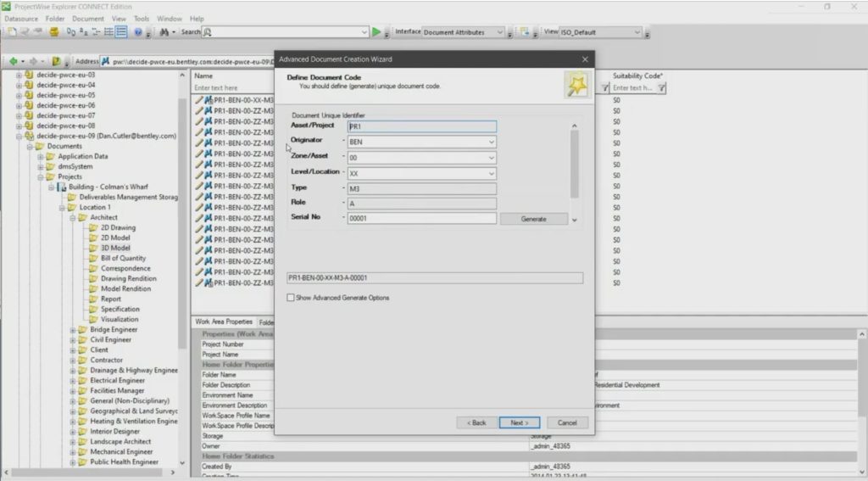Open the View ISO_Default dropdown
The image size is (868, 481).
(637, 32)
